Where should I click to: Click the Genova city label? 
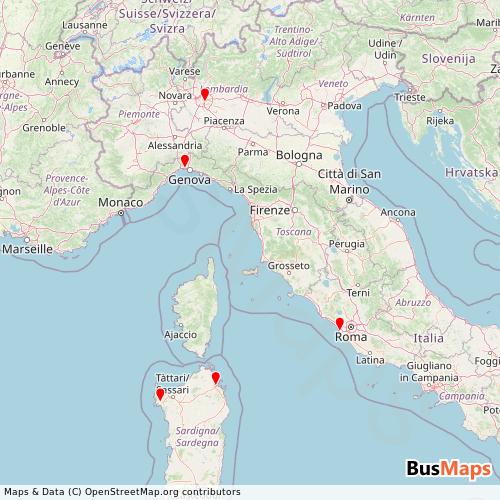(189, 180)
